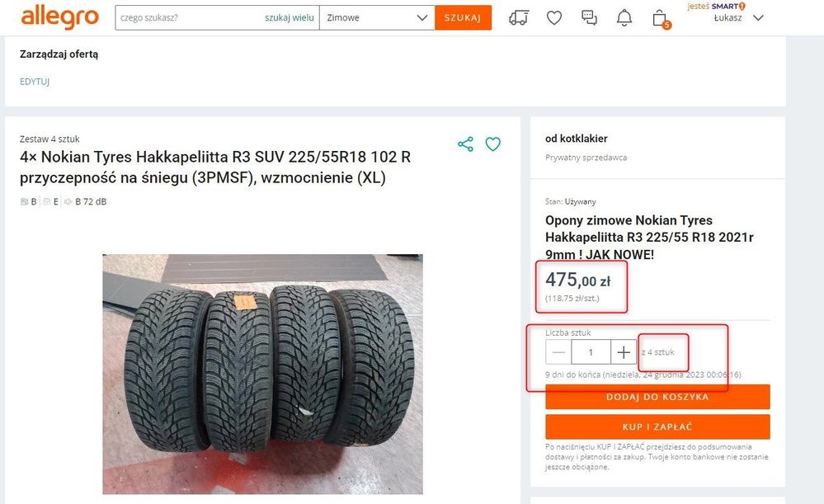Click DODAJ DO KOSZYKA button
The image size is (824, 504).
tap(657, 397)
